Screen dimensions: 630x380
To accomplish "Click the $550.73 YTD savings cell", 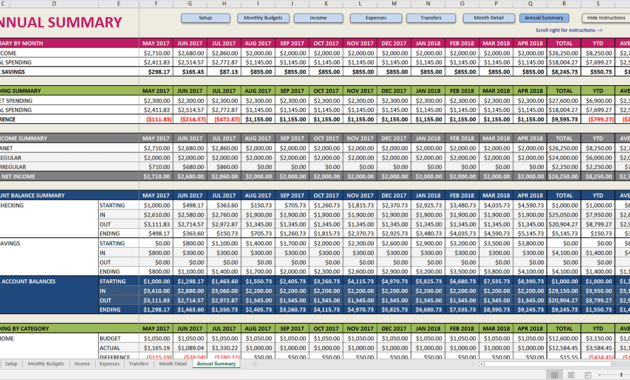I will tap(598, 72).
